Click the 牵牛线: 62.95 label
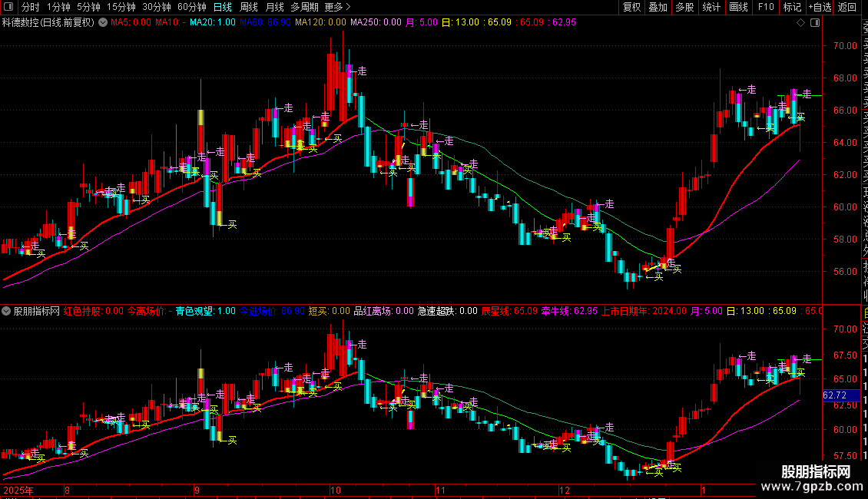Viewport: 868px width, 499px height. (x=569, y=312)
